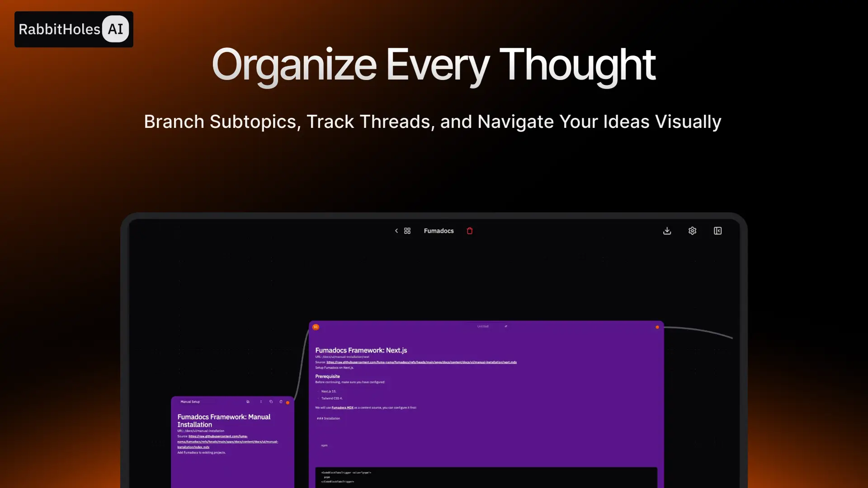Screen dimensions: 868x488
Task: Collapse the Manual Setup card via its X icon
Action: pos(261,402)
